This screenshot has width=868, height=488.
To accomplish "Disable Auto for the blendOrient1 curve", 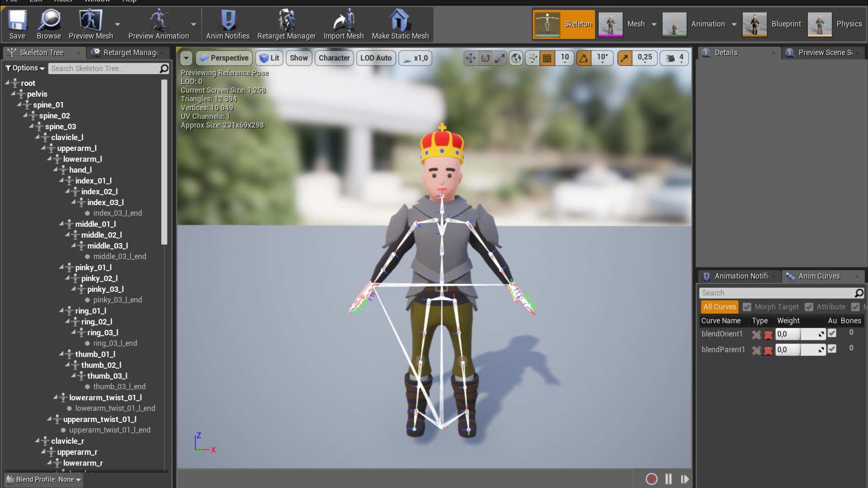I will pyautogui.click(x=832, y=333).
